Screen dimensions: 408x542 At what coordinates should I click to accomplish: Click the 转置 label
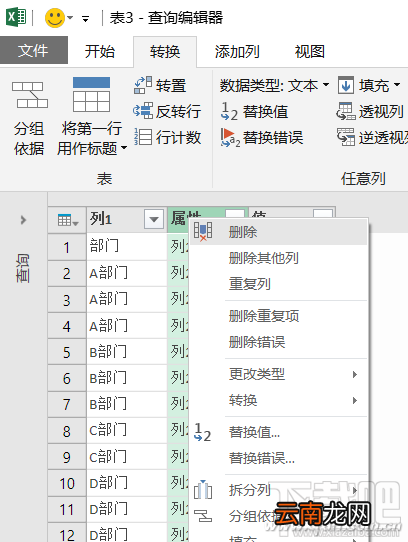[x=171, y=85]
